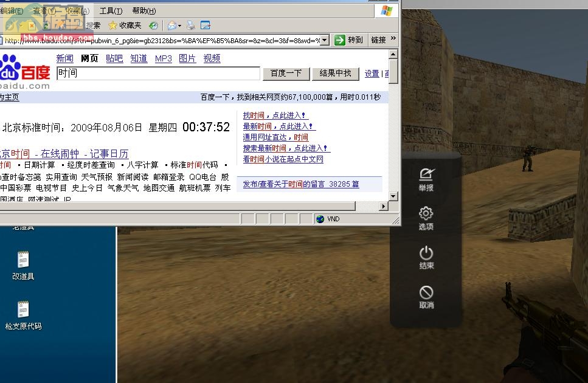
Task: Open the 看时间小说在起点中文网 link
Action: point(283,159)
